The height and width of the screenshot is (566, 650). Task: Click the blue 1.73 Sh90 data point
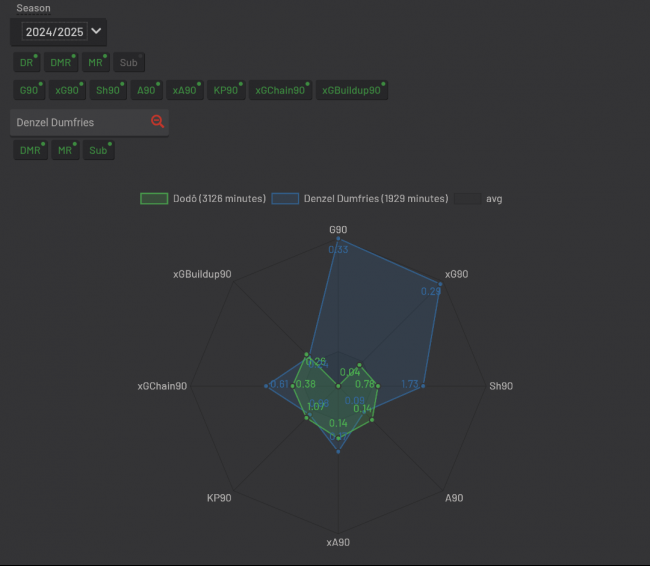click(423, 386)
